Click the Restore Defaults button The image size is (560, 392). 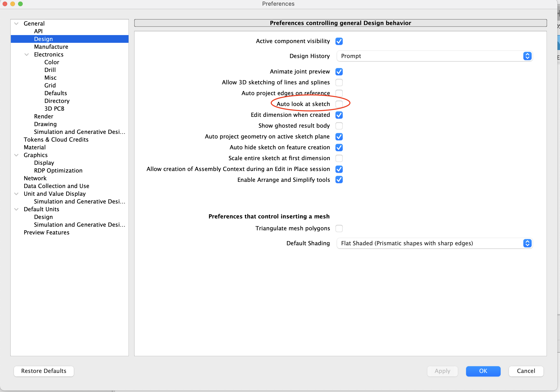(x=44, y=371)
